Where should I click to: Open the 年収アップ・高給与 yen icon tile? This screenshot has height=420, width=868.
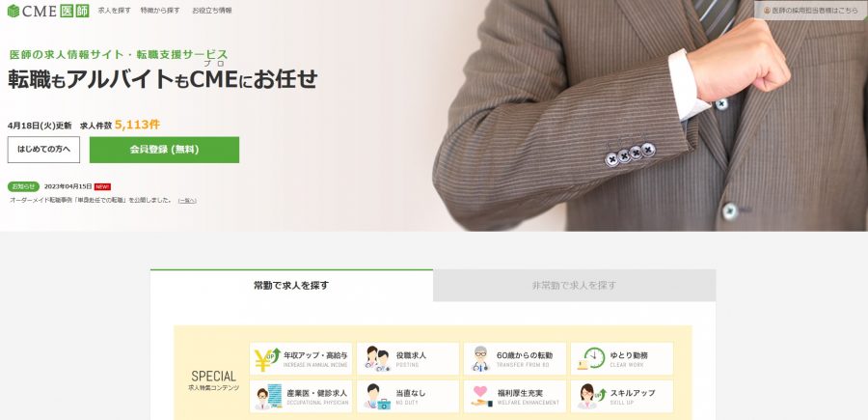click(301, 358)
